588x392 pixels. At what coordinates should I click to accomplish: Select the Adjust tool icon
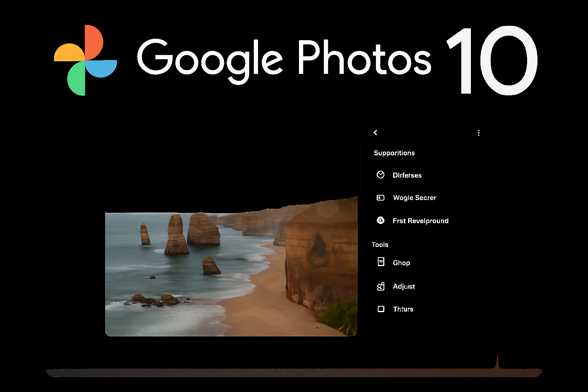click(381, 286)
